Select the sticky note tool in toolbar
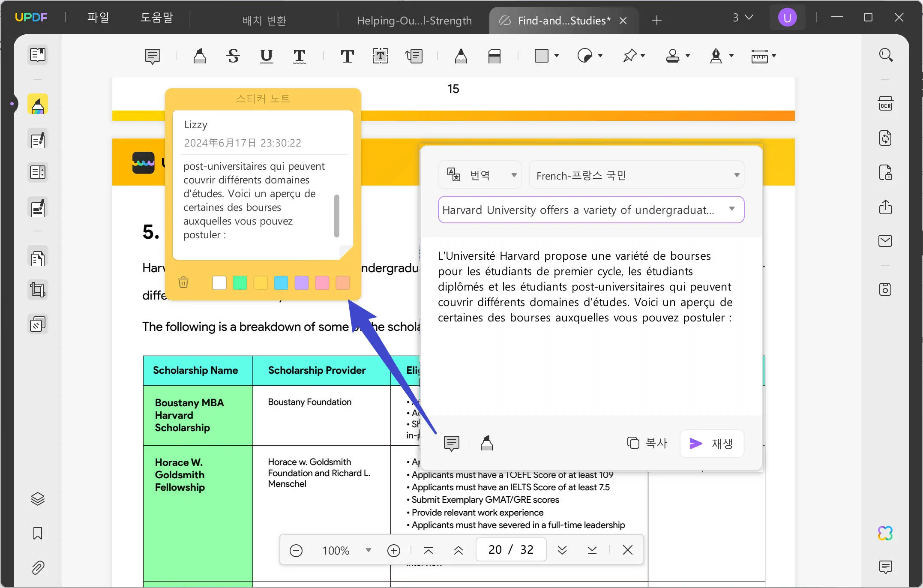 coord(153,56)
